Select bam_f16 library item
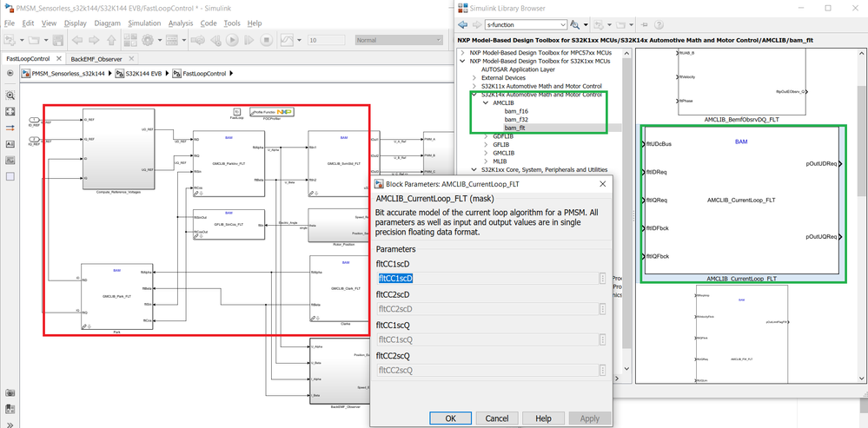The height and width of the screenshot is (428, 868). click(x=516, y=111)
